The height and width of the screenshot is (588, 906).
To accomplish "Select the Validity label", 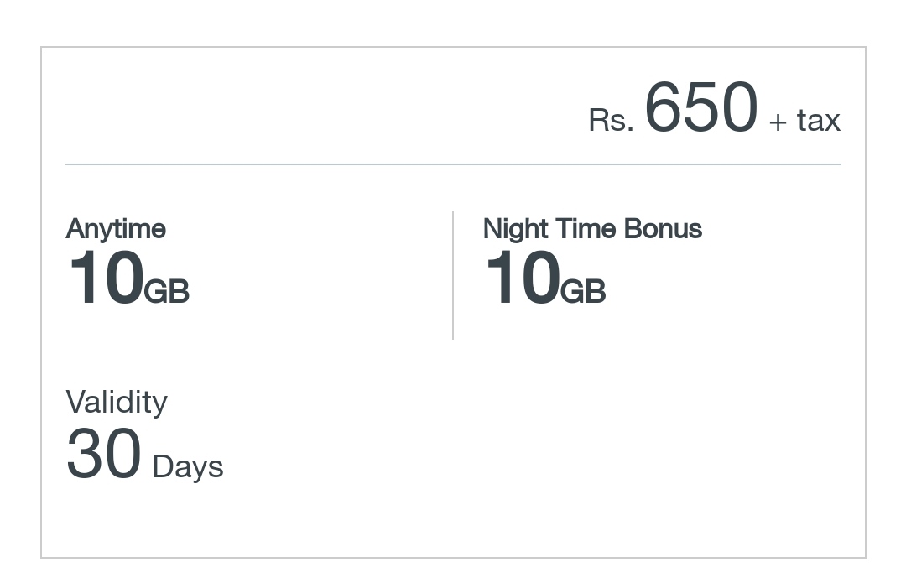I will point(116,402).
